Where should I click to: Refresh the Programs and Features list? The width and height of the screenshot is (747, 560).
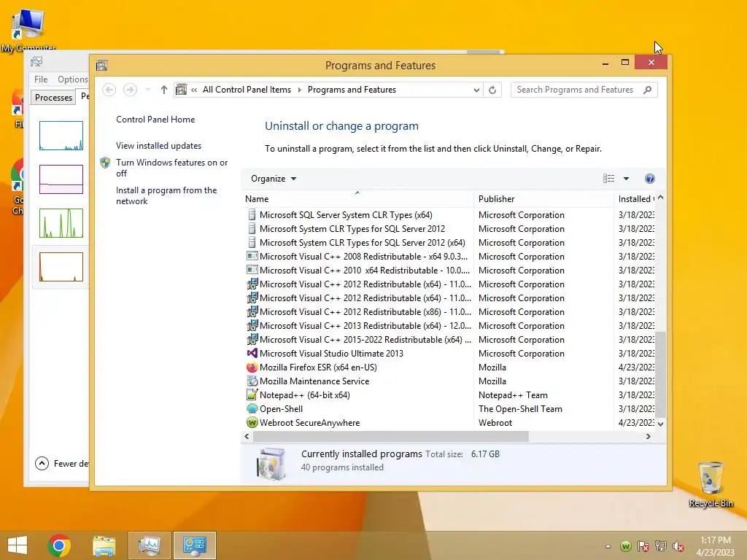[x=492, y=90]
